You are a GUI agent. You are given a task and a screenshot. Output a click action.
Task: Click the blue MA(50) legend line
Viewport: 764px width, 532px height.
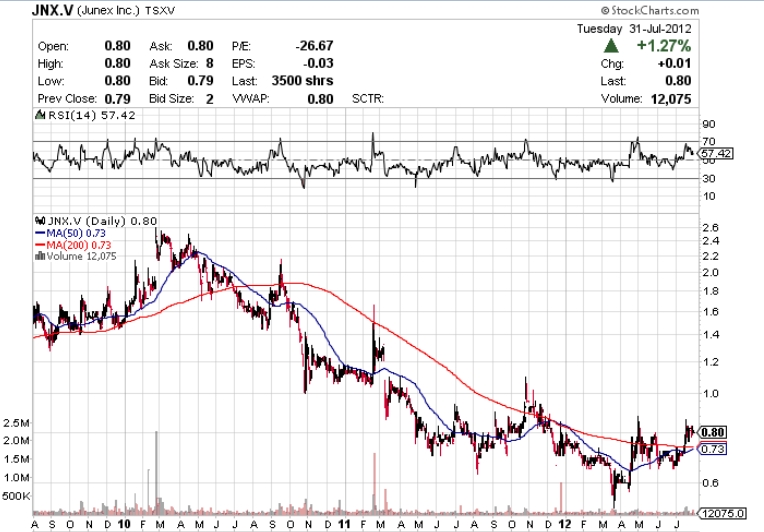40,233
